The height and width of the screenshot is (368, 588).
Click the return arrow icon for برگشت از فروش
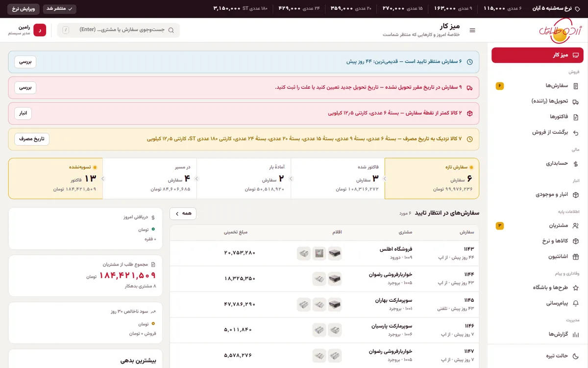[576, 132]
